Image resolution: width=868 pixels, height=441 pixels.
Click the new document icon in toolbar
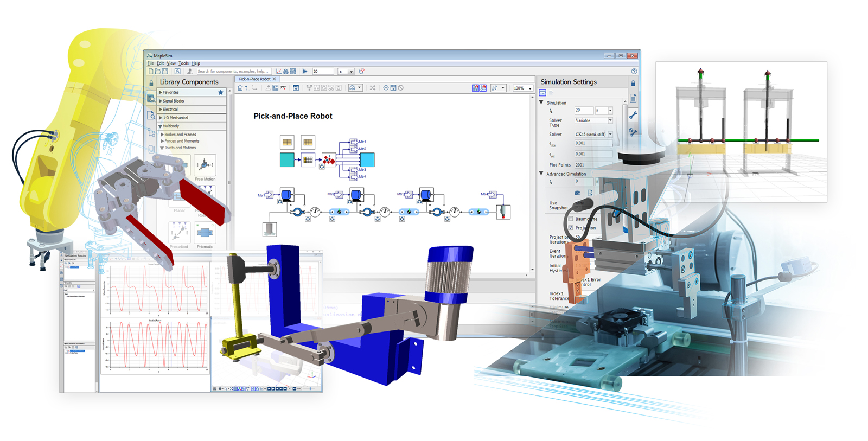[151, 71]
